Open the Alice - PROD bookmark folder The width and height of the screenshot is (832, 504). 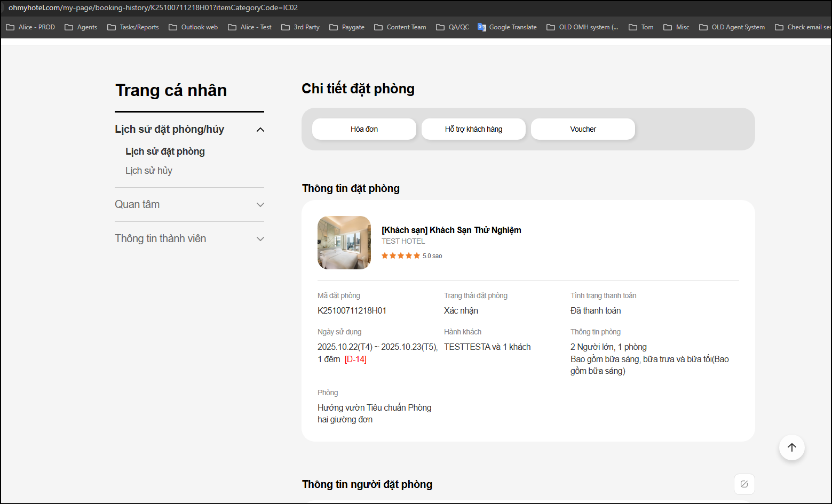tap(30, 27)
